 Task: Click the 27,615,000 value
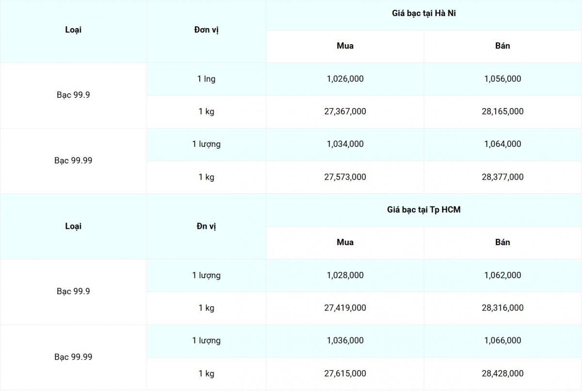tap(345, 374)
